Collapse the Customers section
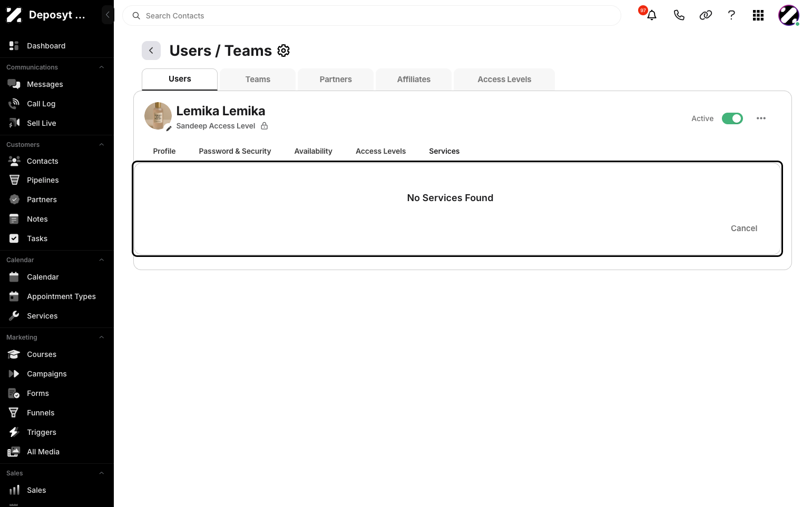The height and width of the screenshot is (507, 812). 102,145
